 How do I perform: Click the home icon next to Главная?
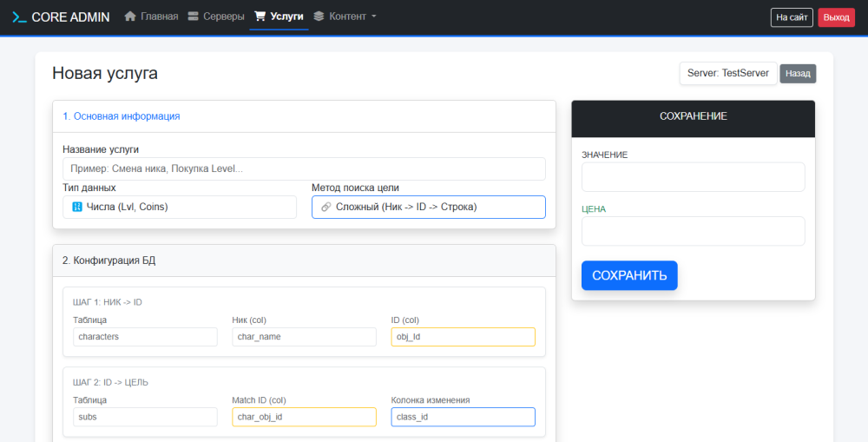coord(130,16)
